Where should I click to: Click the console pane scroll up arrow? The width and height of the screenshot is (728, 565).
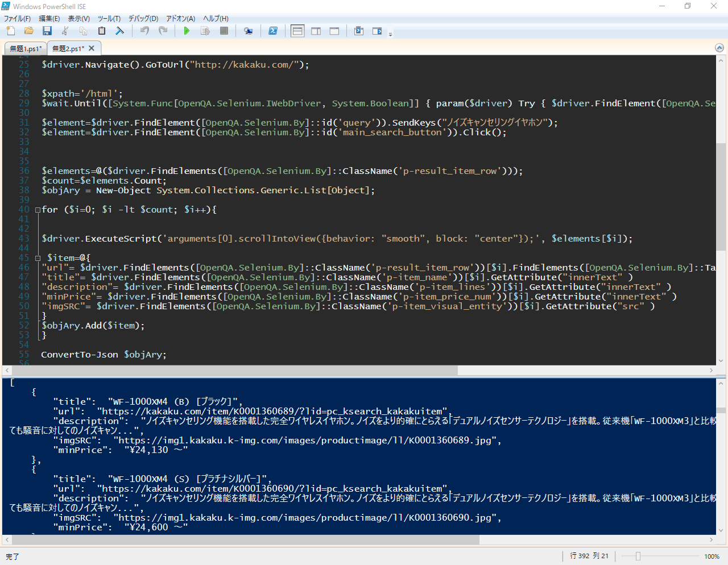pos(721,384)
